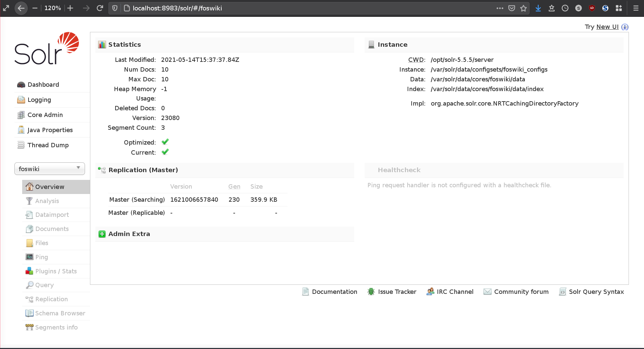Open the browser history clock icon
Image resolution: width=644 pixels, height=349 pixels.
click(x=565, y=8)
